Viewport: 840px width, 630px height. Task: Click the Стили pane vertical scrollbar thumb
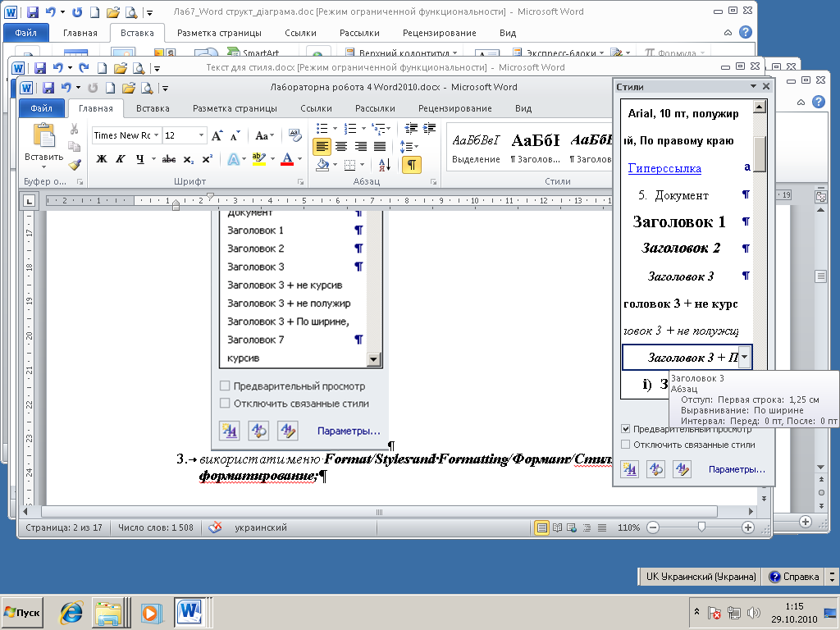759,153
